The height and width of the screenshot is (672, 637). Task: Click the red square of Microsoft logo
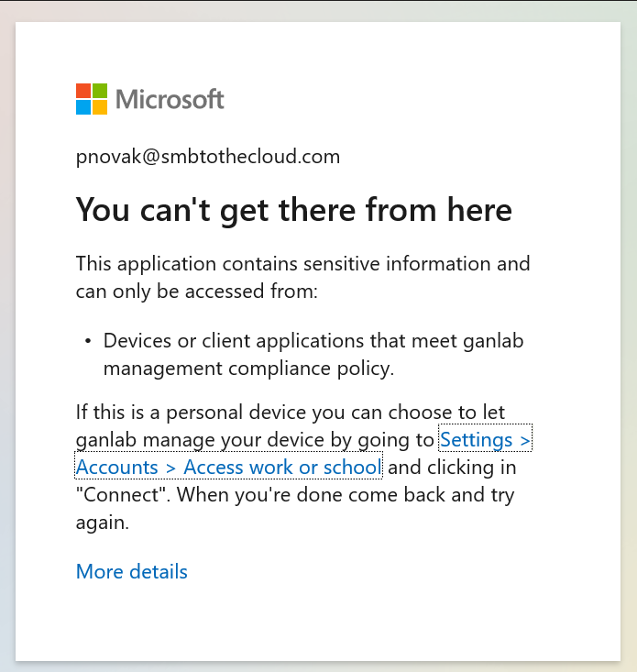[83, 91]
